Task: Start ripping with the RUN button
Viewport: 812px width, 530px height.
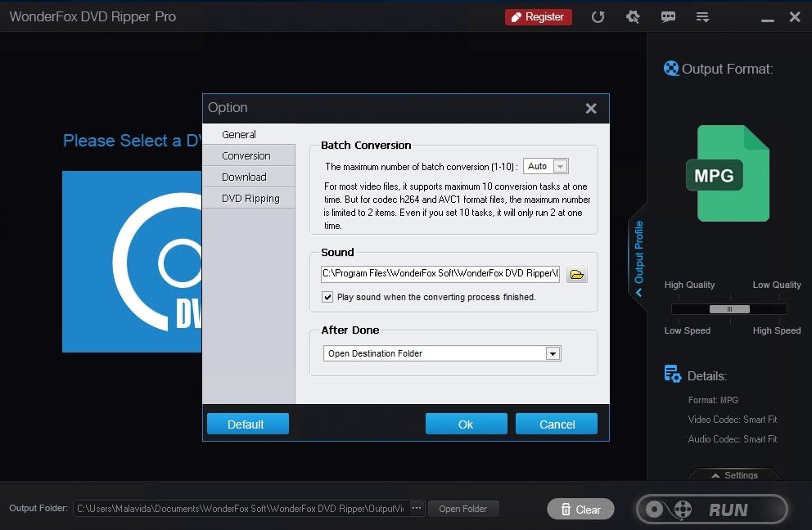Action: pyautogui.click(x=712, y=510)
